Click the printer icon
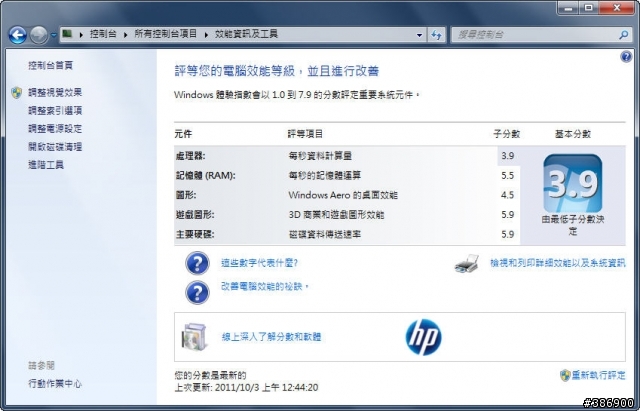 [x=467, y=264]
